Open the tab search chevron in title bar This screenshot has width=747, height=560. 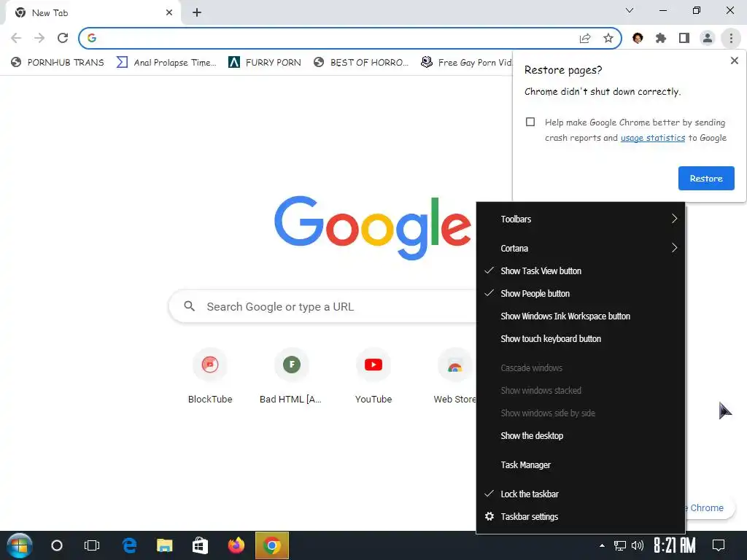pyautogui.click(x=630, y=10)
